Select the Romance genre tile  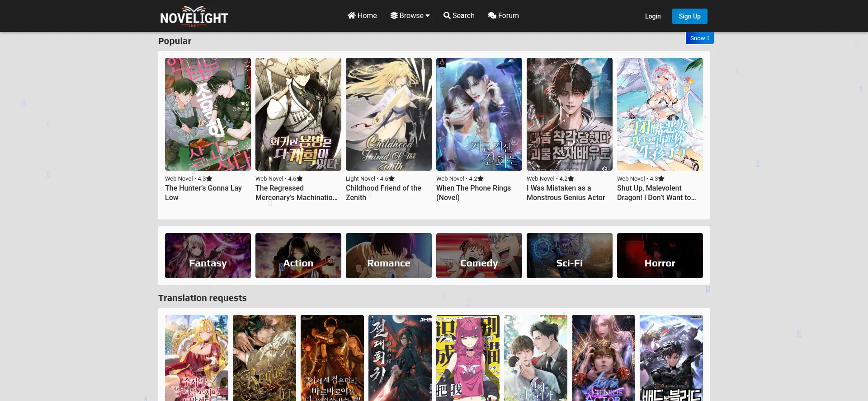point(389,256)
